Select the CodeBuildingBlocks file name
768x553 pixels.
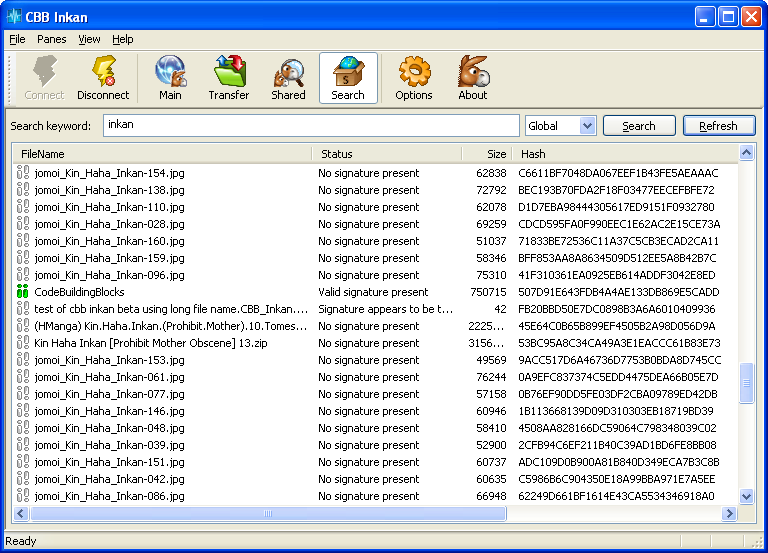tap(79, 292)
